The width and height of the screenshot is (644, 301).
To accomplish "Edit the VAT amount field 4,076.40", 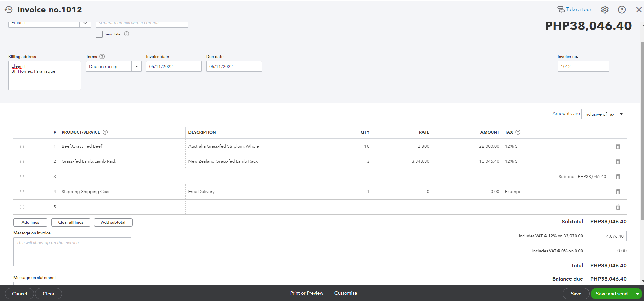I will [612, 236].
